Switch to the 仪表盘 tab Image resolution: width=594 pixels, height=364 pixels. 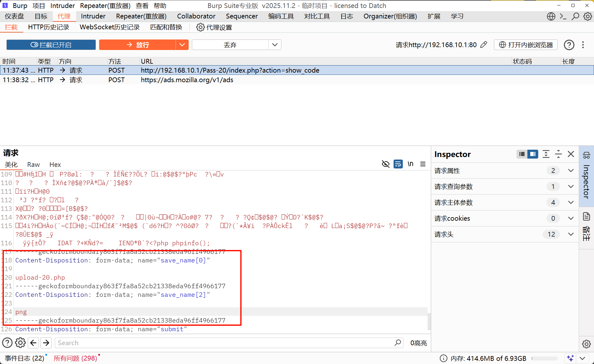14,16
